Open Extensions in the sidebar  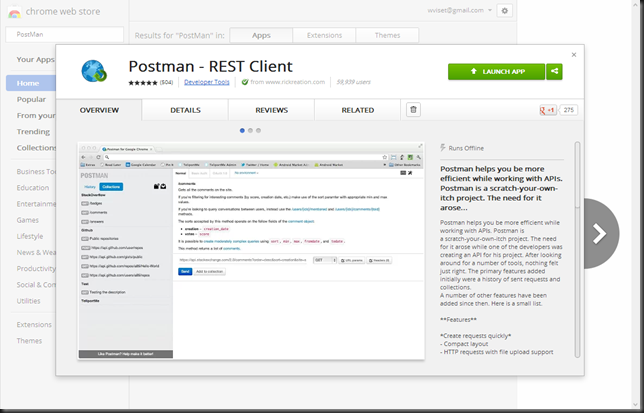click(x=34, y=325)
